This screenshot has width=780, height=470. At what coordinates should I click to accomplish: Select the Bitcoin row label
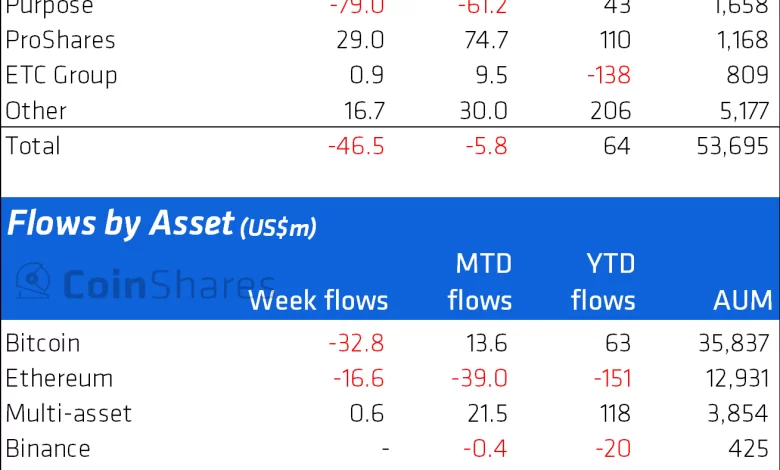[43, 343]
